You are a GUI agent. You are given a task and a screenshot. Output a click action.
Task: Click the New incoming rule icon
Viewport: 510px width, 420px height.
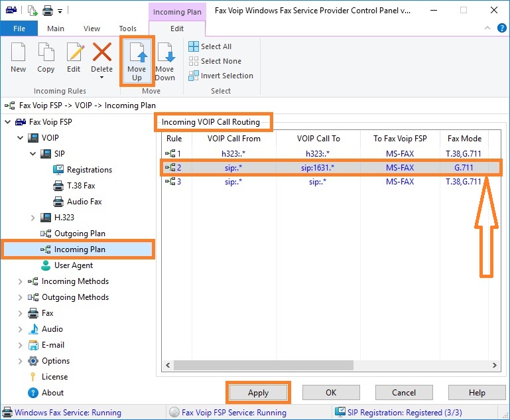18,52
